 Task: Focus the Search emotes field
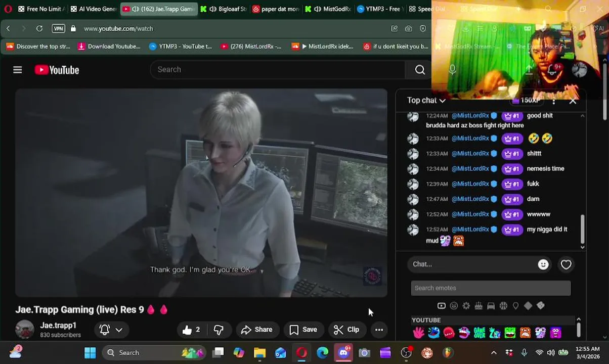[491, 288]
